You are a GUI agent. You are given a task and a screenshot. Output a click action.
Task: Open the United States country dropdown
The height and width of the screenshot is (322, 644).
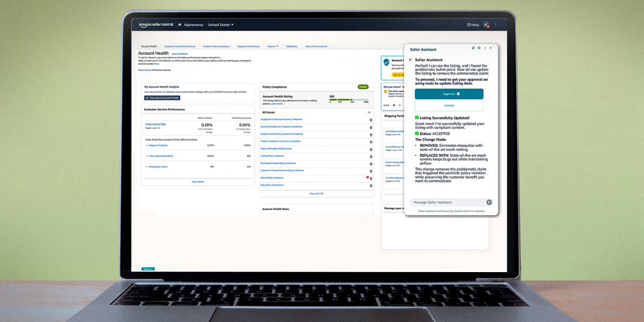coord(221,24)
